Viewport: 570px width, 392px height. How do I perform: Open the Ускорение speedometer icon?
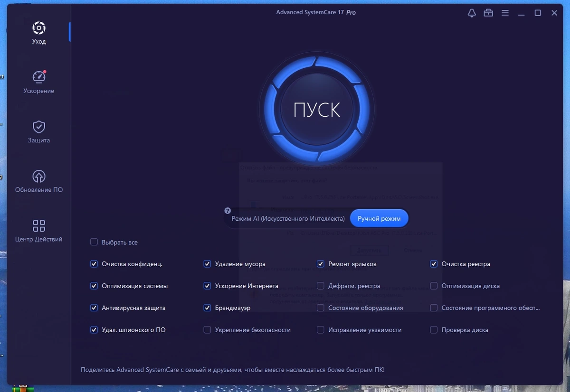point(39,77)
